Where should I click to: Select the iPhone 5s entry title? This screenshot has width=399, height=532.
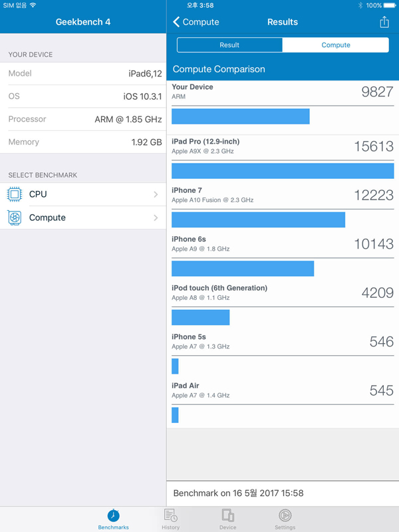[x=189, y=337]
